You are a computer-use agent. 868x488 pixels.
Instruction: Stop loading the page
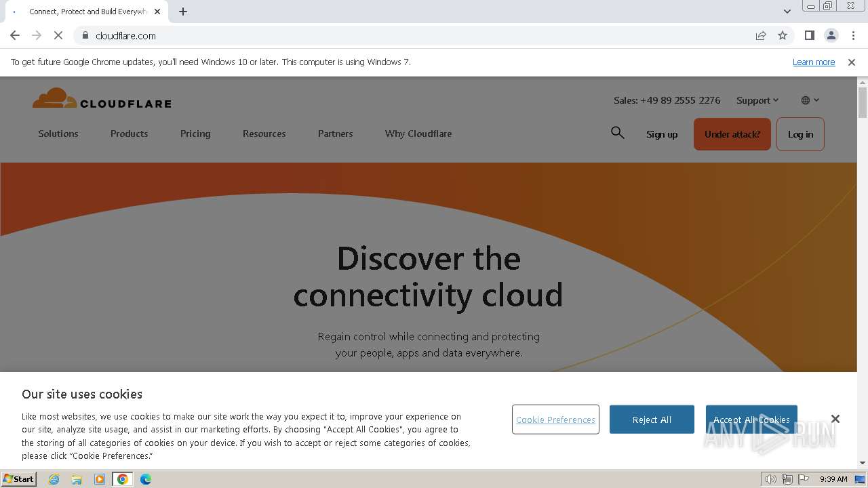pos(58,35)
